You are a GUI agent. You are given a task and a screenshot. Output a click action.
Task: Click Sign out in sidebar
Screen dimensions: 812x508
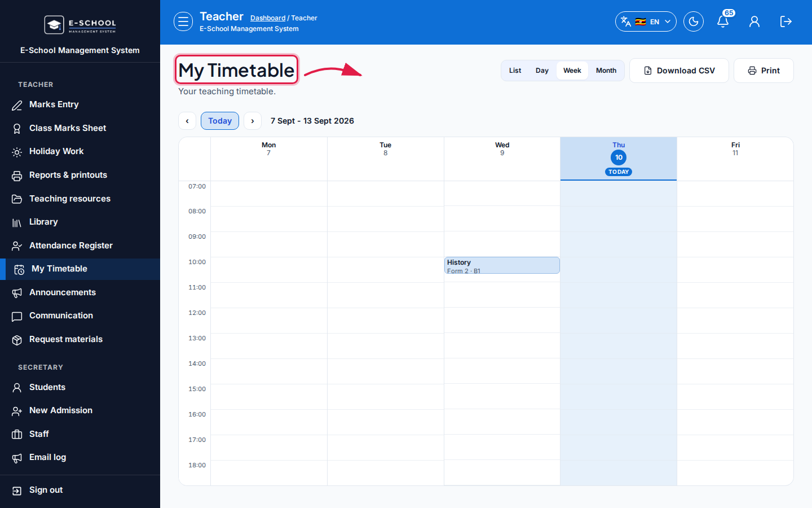80,490
